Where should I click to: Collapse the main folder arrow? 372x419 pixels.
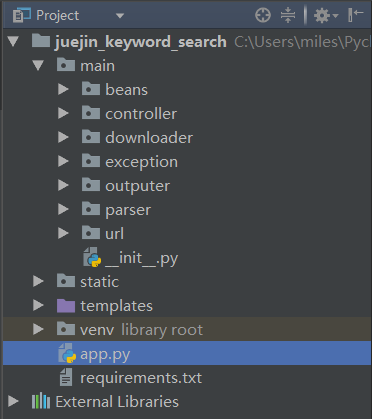tap(38, 65)
